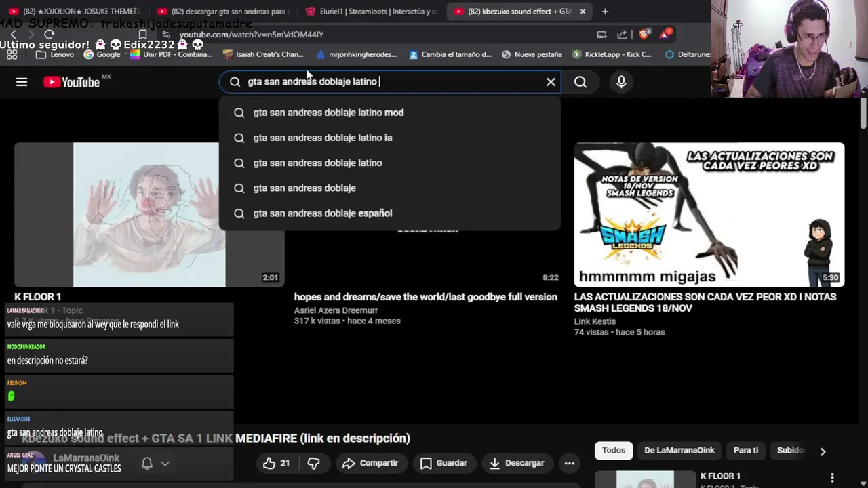Open 'LAS ACTUALIZACIONES SON CADA VEZ PEOR' title
The height and width of the screenshot is (488, 868).
coord(705,302)
